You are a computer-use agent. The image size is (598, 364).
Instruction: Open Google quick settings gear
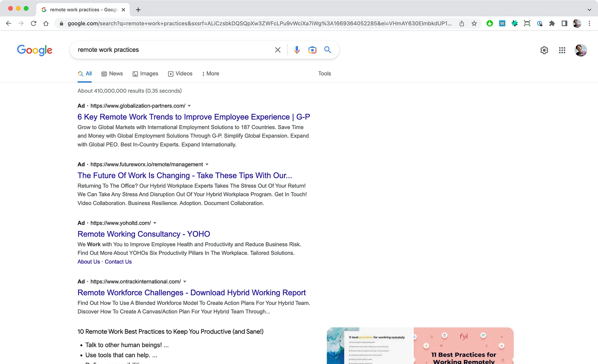click(544, 50)
